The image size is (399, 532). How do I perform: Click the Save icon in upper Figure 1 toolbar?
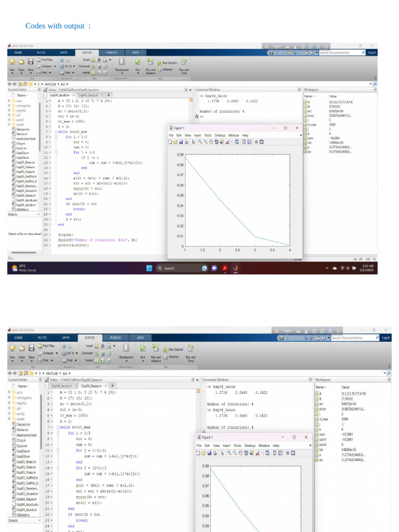(181, 142)
